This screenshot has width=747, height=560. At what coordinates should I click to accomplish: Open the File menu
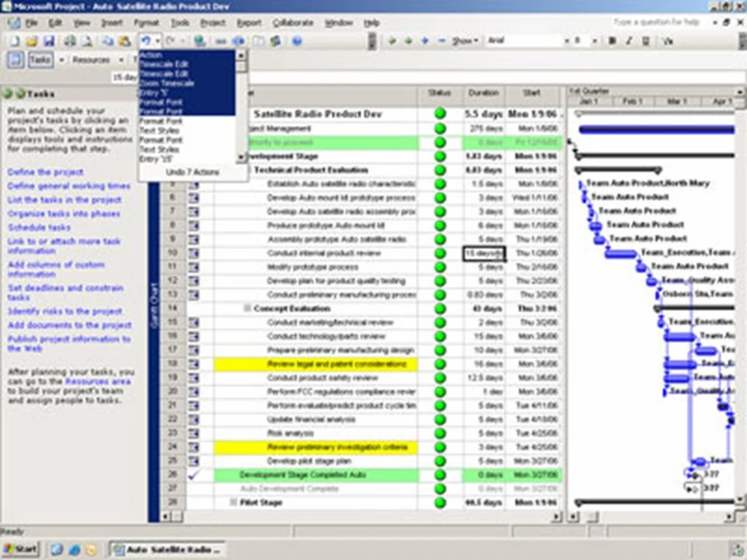(31, 23)
